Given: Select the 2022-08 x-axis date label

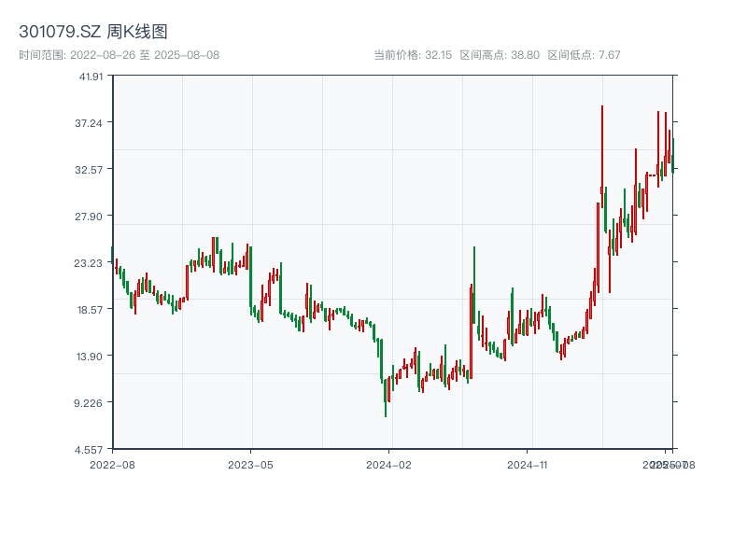Looking at the screenshot, I should click(112, 464).
